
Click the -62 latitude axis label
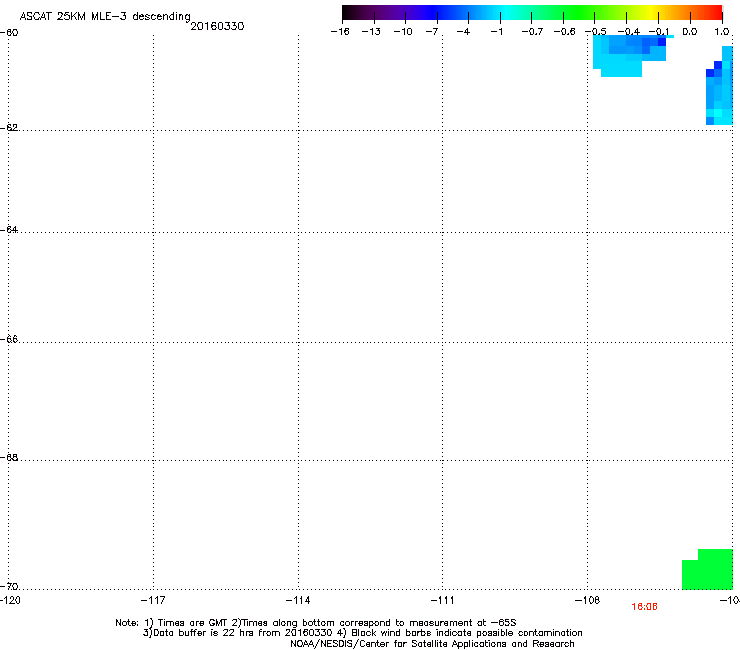[9, 127]
